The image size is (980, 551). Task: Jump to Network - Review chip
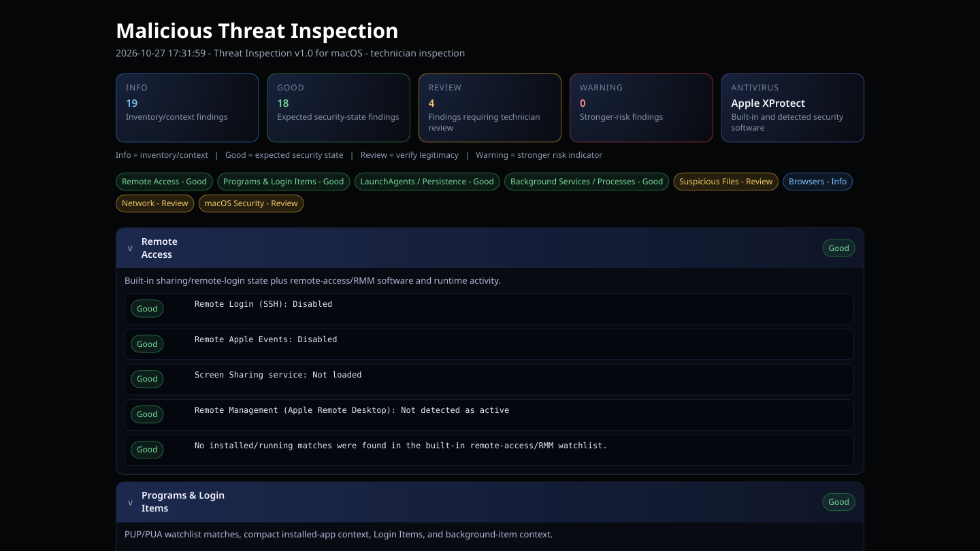click(x=155, y=203)
